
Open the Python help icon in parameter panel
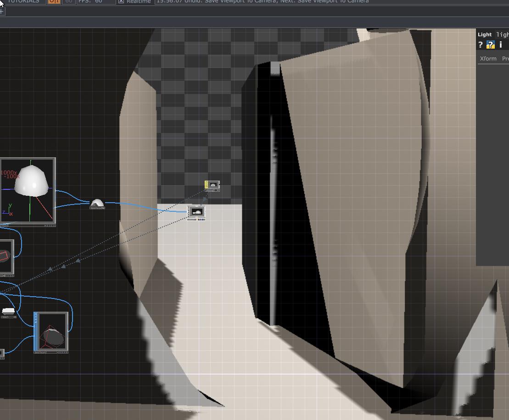point(491,45)
